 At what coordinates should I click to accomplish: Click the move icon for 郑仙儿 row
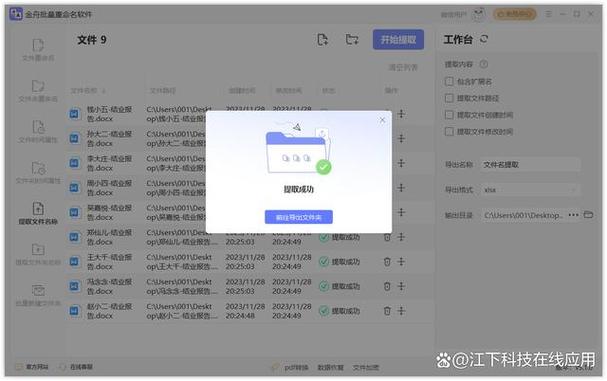401,237
